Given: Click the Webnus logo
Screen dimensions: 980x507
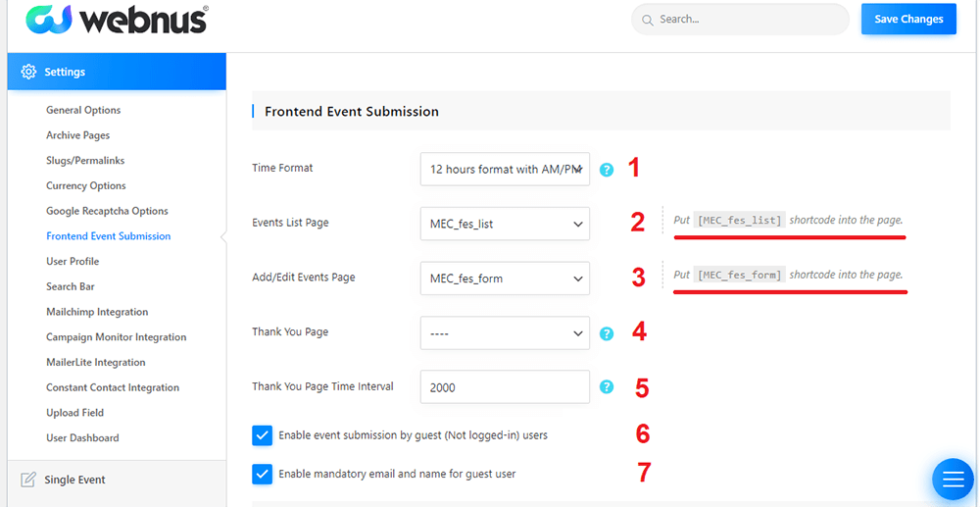Looking at the screenshot, I should point(117,19).
